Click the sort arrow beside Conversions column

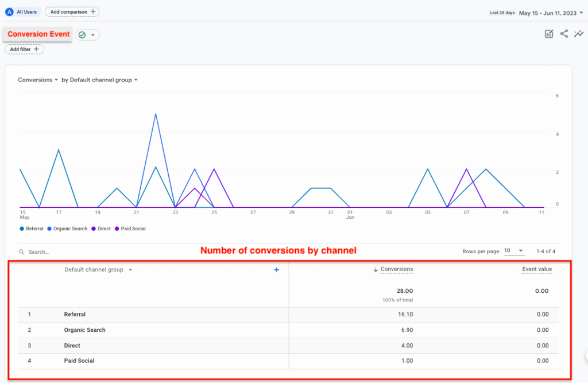point(376,269)
